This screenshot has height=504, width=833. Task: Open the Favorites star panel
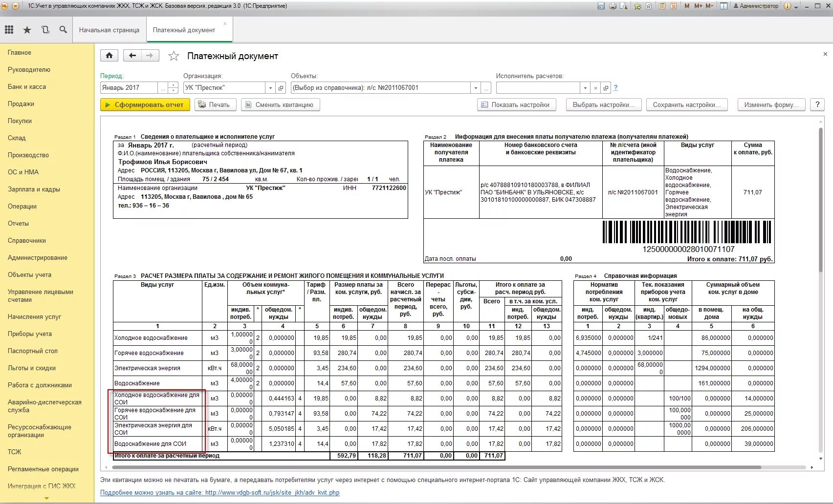pyautogui.click(x=27, y=30)
